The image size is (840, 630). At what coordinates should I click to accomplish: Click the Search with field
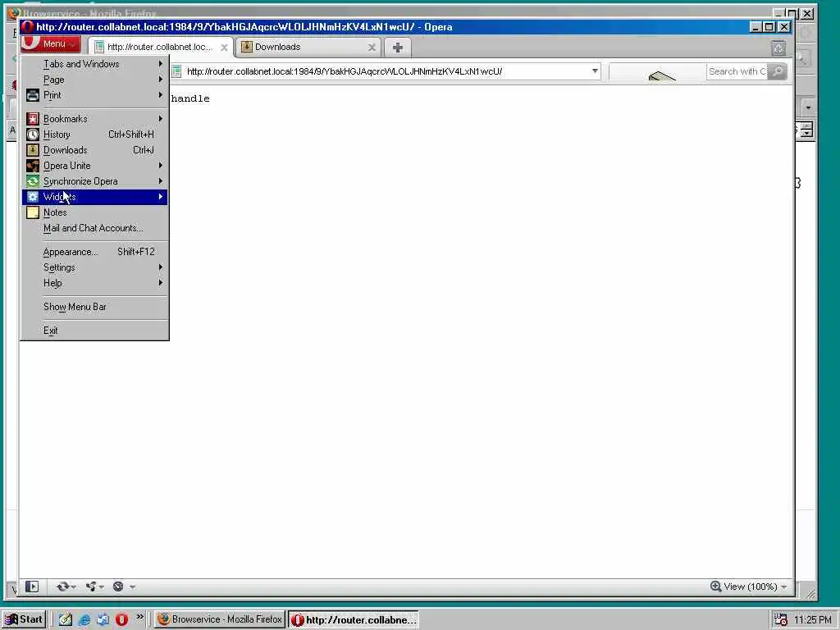pyautogui.click(x=737, y=72)
